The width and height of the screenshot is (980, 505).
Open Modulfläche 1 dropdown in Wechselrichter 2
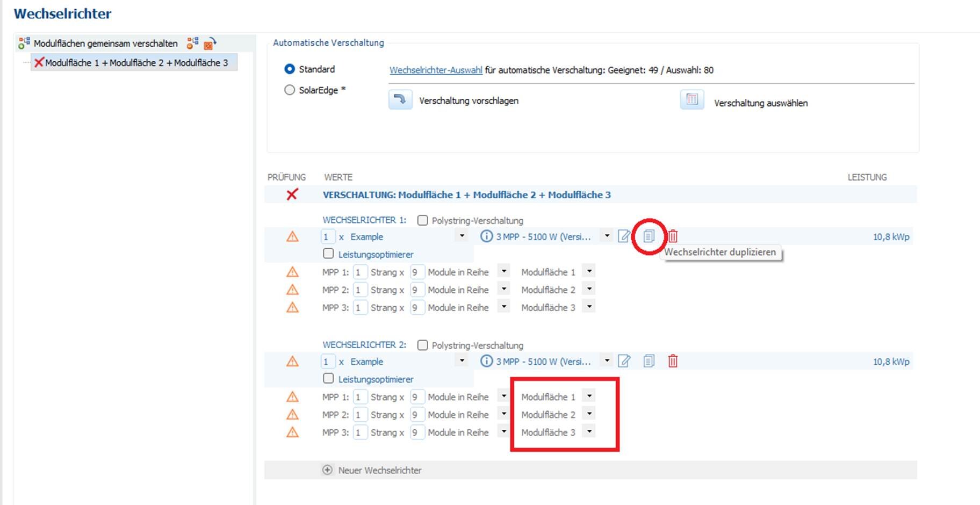pos(589,396)
